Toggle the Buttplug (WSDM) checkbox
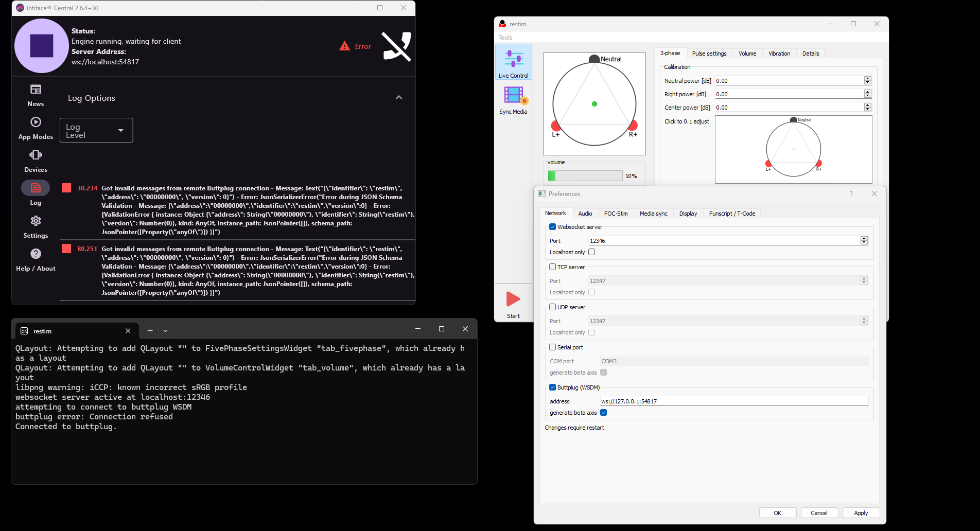The width and height of the screenshot is (980, 531). coord(552,387)
